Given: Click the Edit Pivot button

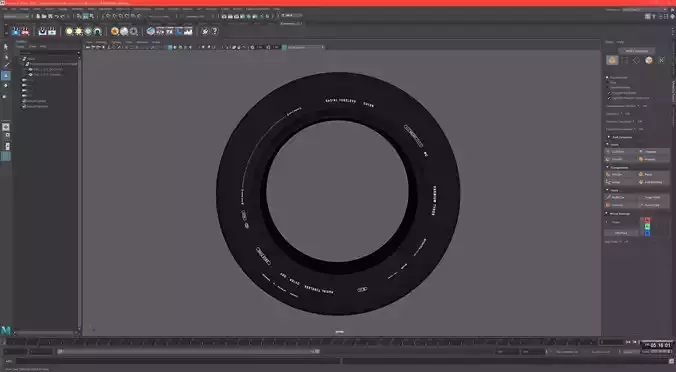Looking at the screenshot, I should [621, 233].
